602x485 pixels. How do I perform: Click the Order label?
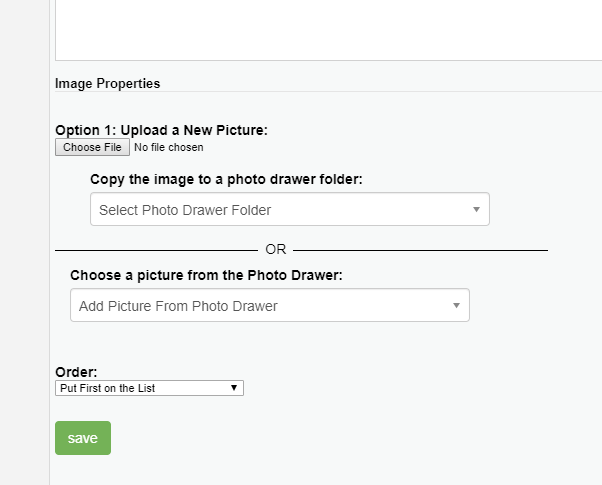(76, 372)
